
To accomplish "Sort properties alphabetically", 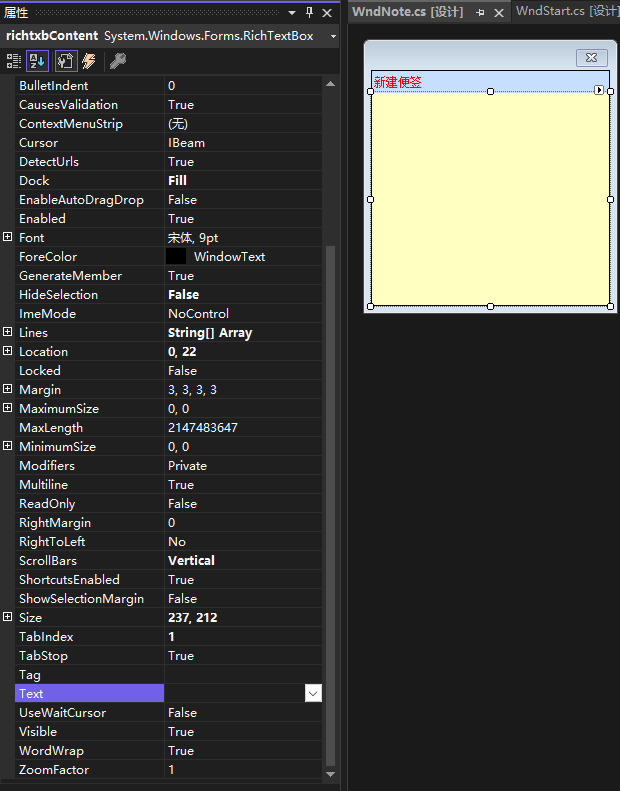I will point(37,61).
